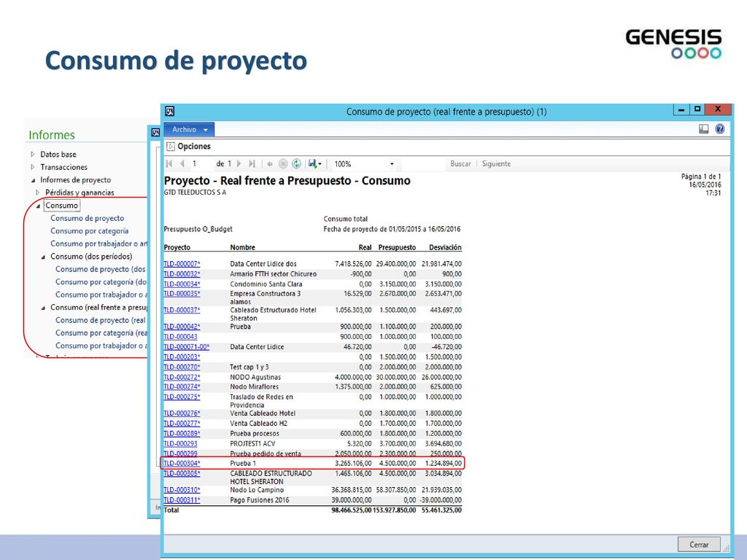
Task: Select Transacciones tree item
Action: coord(64,167)
